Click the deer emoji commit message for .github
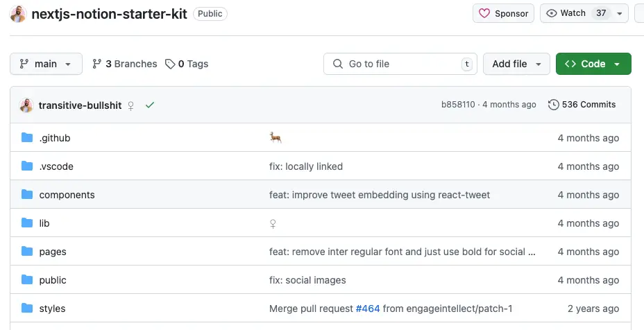644x330 pixels. click(x=276, y=137)
